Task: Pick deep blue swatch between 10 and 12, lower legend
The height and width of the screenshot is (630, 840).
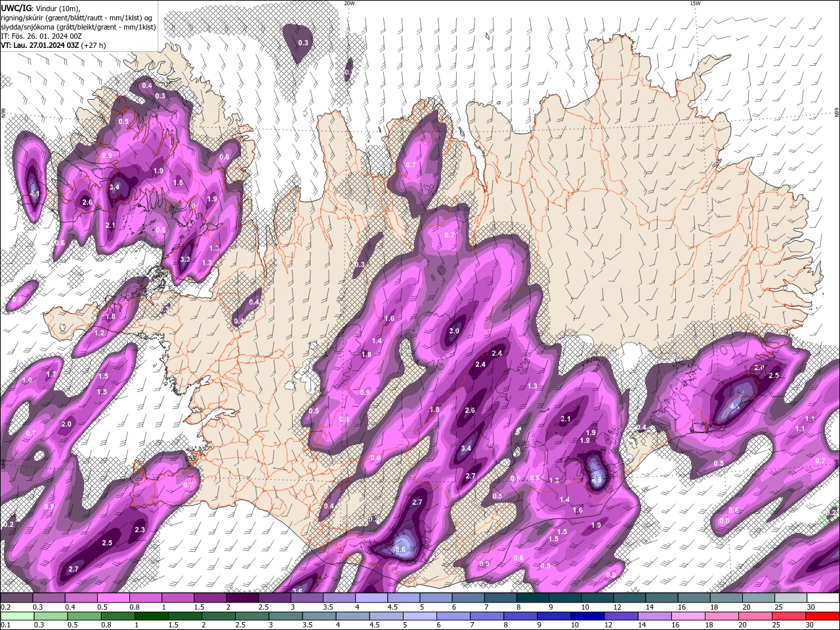Action: point(587,616)
